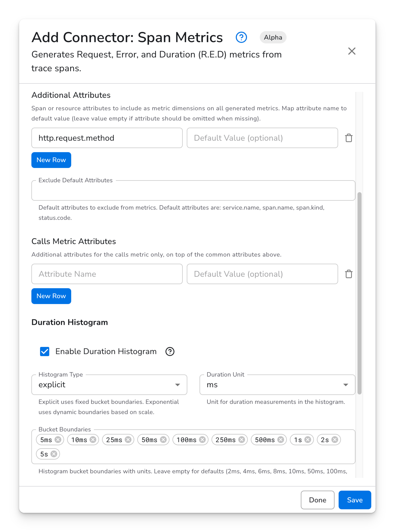Open the blue help icon next to title
The height and width of the screenshot is (532, 395).
pyautogui.click(x=241, y=37)
